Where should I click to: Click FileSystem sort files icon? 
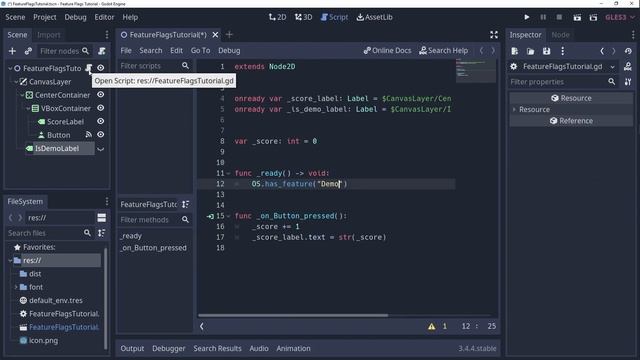[x=102, y=233]
